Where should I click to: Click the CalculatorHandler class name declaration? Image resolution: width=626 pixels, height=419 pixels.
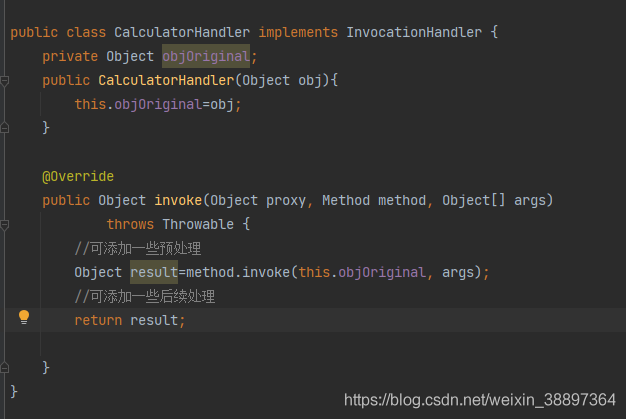pos(182,32)
